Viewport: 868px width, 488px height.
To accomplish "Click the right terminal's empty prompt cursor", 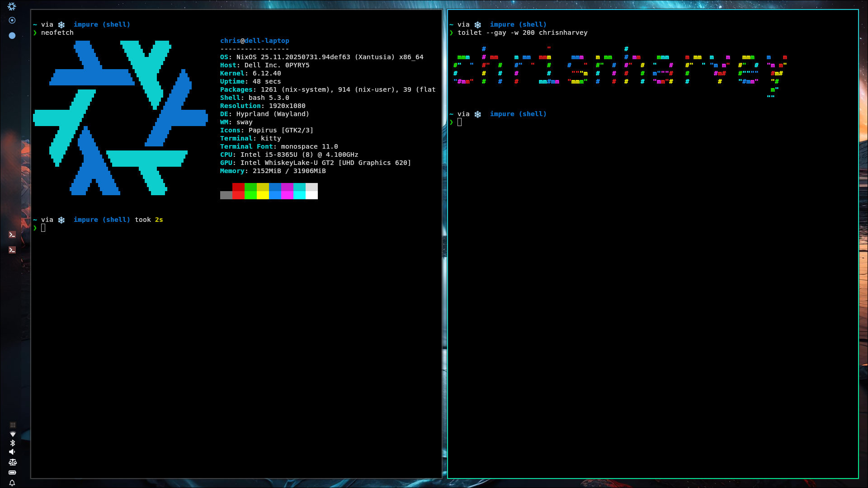I will point(459,122).
